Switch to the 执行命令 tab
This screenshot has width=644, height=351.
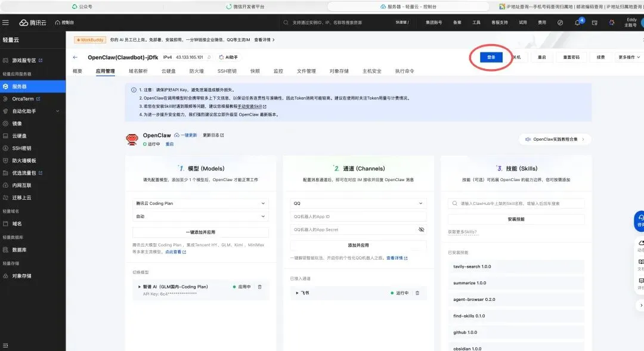click(404, 71)
